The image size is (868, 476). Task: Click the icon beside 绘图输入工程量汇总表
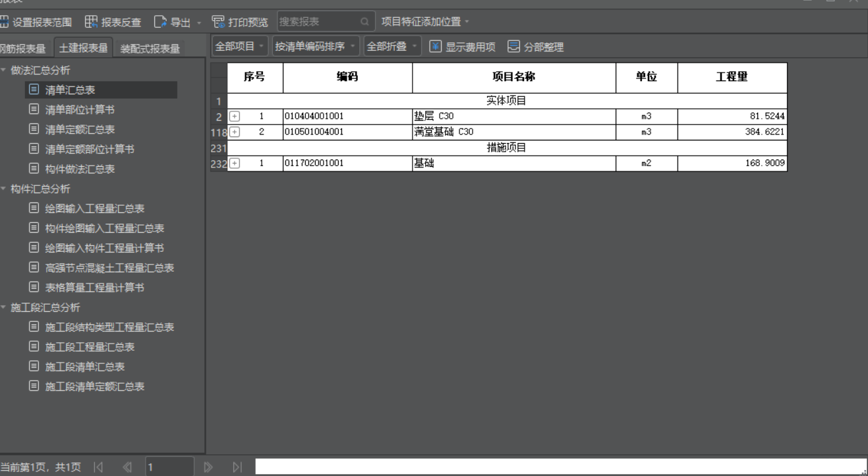point(34,209)
